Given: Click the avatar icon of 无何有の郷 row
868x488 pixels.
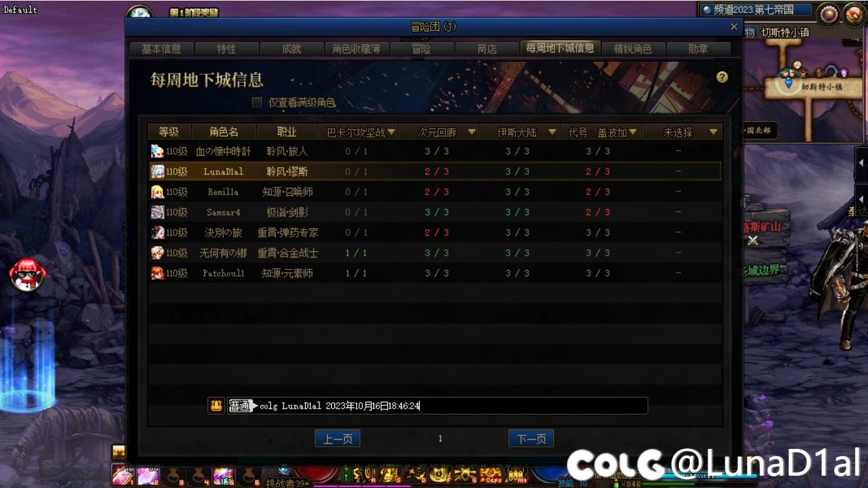Looking at the screenshot, I should tap(157, 252).
